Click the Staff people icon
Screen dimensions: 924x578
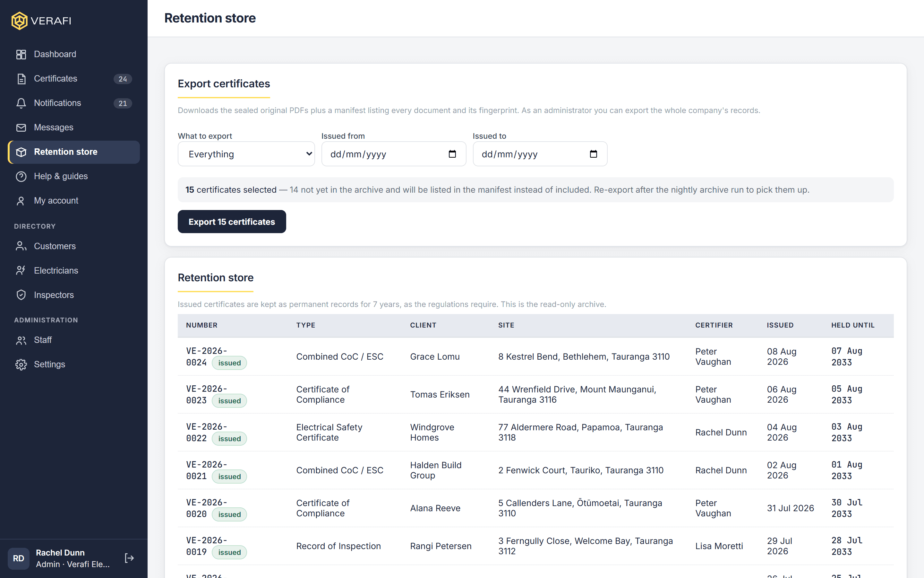click(21, 340)
